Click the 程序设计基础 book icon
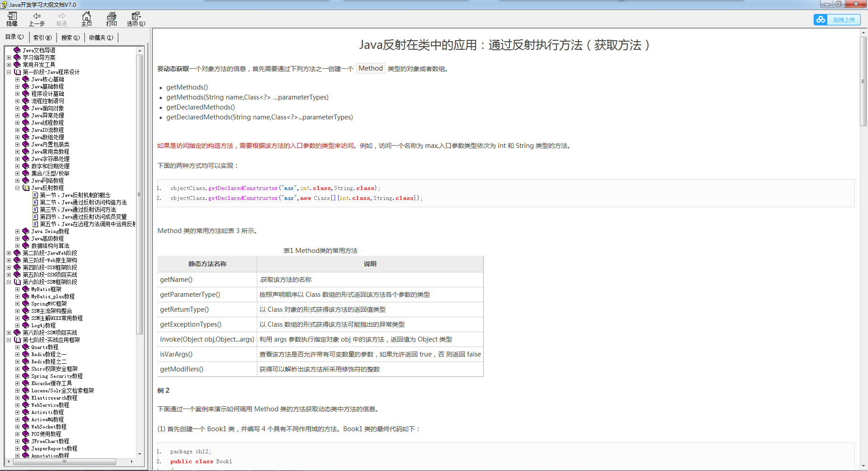 (x=26, y=94)
